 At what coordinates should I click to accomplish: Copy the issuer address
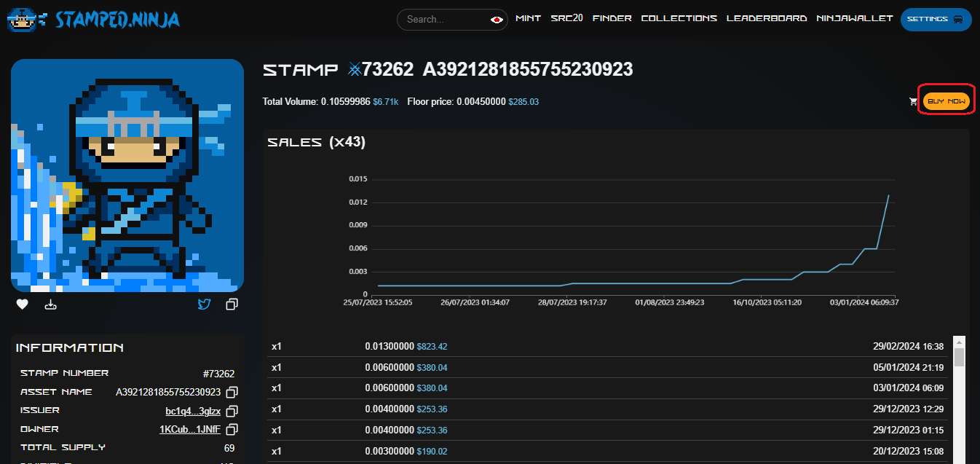point(232,411)
